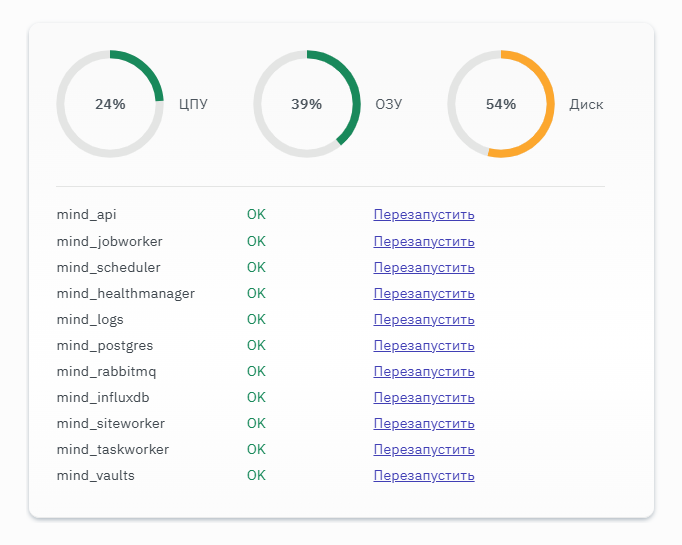Image resolution: width=682 pixels, height=545 pixels.
Task: Restart the mind_vaults service
Action: 423,475
